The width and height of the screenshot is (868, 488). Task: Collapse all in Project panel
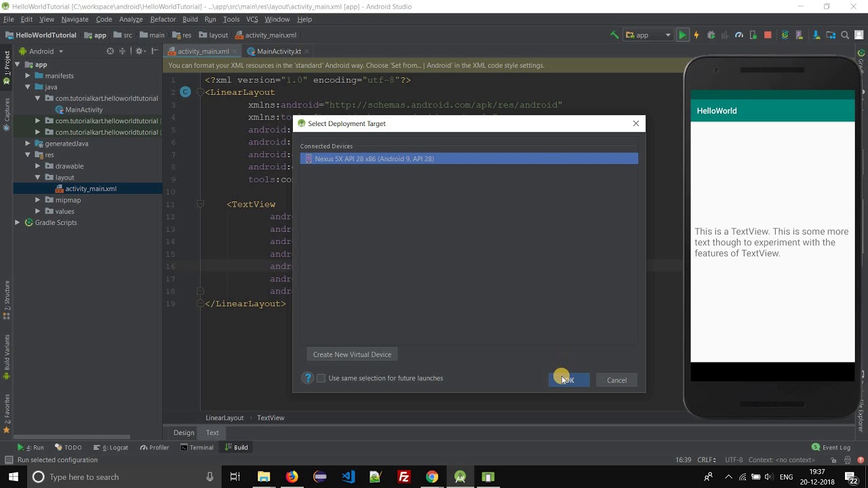[x=122, y=51]
